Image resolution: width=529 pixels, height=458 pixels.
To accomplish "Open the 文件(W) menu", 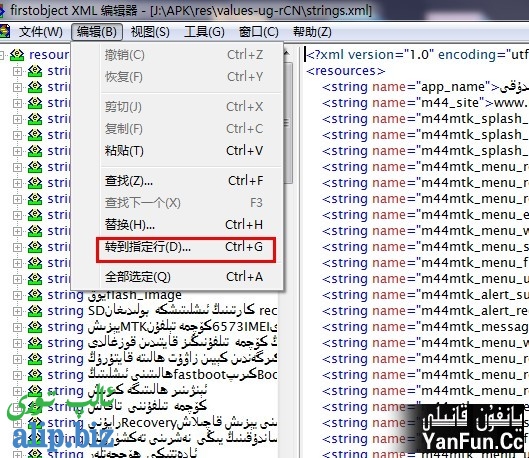I will 41,32.
